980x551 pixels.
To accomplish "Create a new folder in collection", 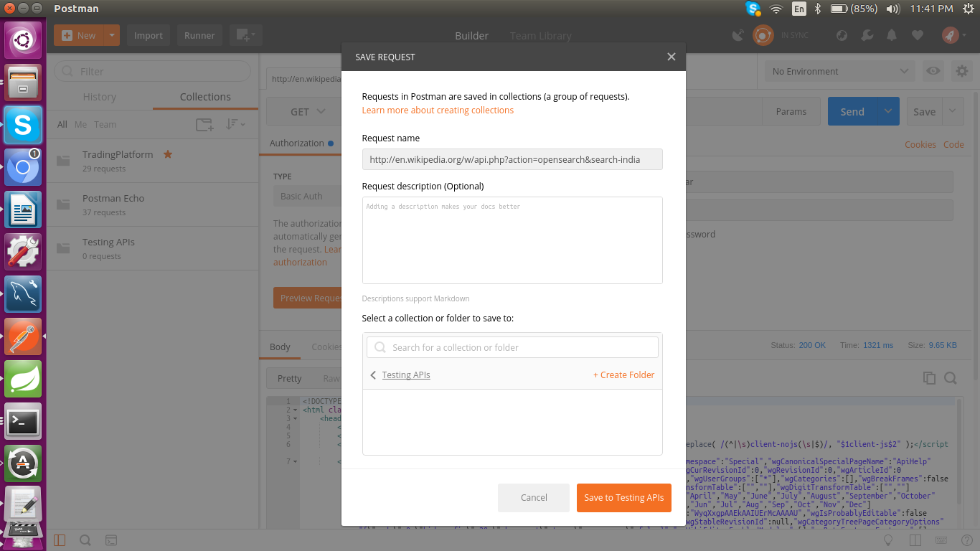I will pos(623,375).
